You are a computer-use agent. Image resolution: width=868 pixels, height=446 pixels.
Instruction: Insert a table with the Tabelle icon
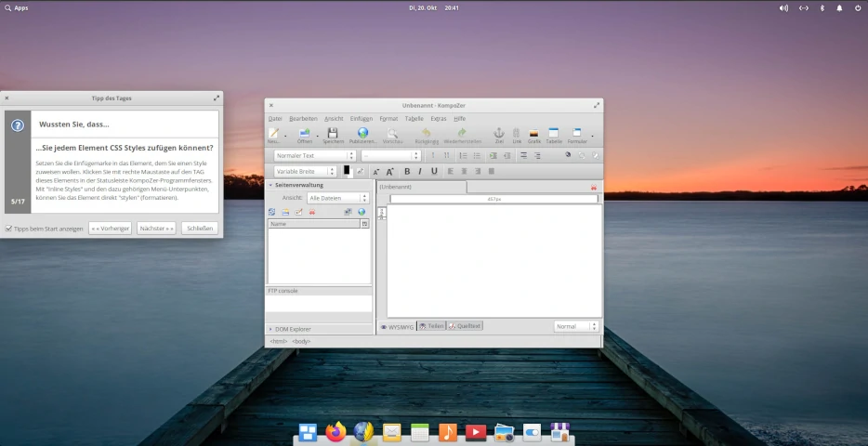(x=554, y=133)
